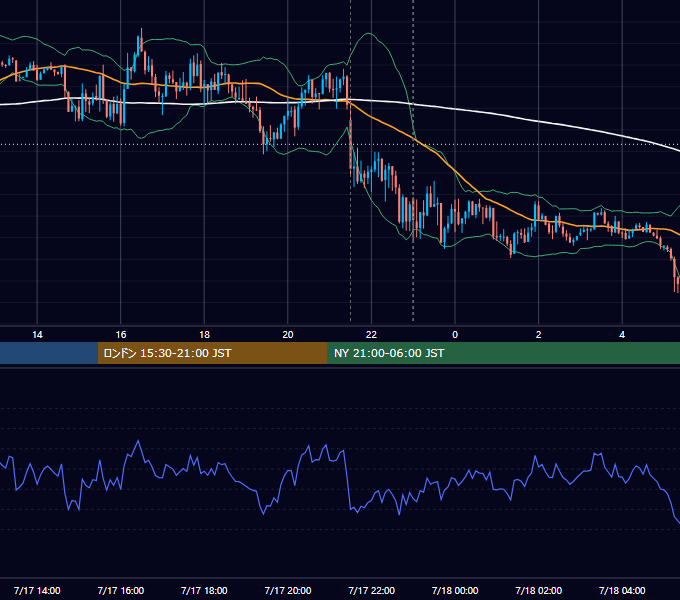The image size is (680, 600).
Task: Click the blue session bar before London
Action: (49, 353)
